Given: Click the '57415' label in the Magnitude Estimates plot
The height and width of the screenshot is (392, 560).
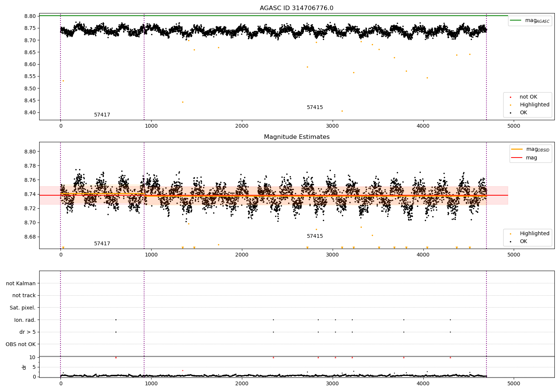Looking at the screenshot, I should [x=315, y=236].
